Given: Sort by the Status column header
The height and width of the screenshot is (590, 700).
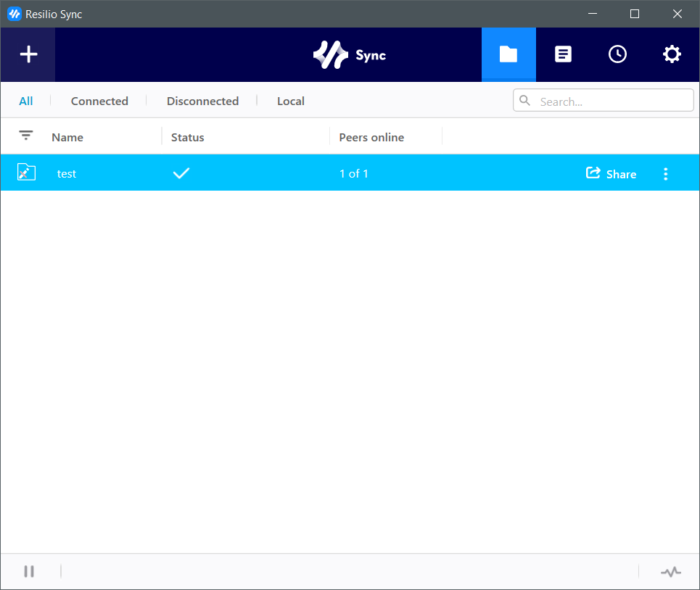Looking at the screenshot, I should (x=187, y=138).
